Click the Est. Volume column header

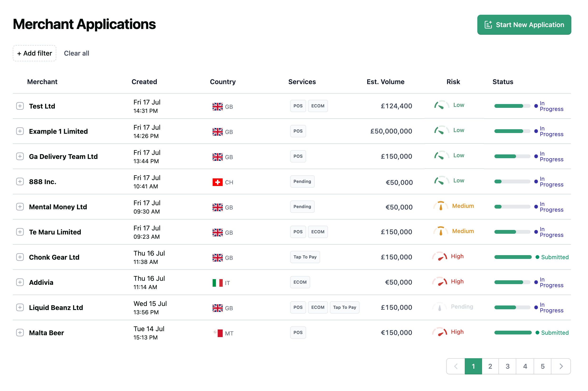pyautogui.click(x=385, y=82)
